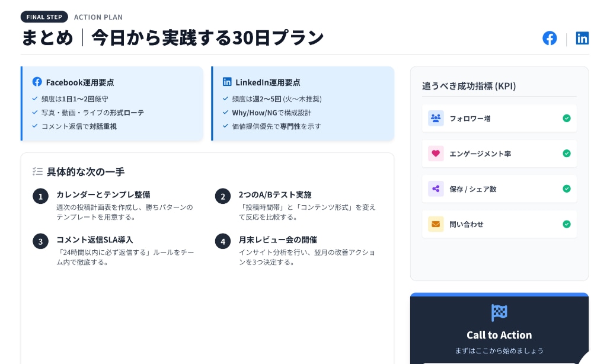
Task: Click the コメント返信SLA導入 step title
Action: tap(95, 240)
